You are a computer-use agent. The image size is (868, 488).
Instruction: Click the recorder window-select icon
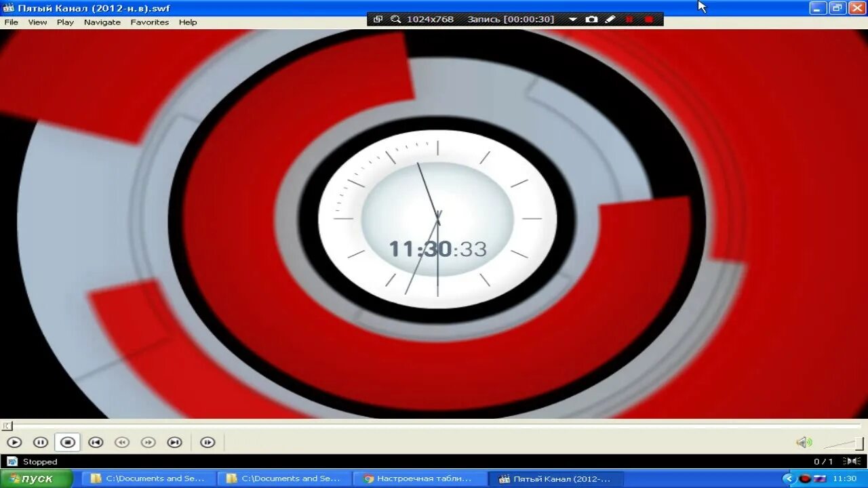pos(378,19)
